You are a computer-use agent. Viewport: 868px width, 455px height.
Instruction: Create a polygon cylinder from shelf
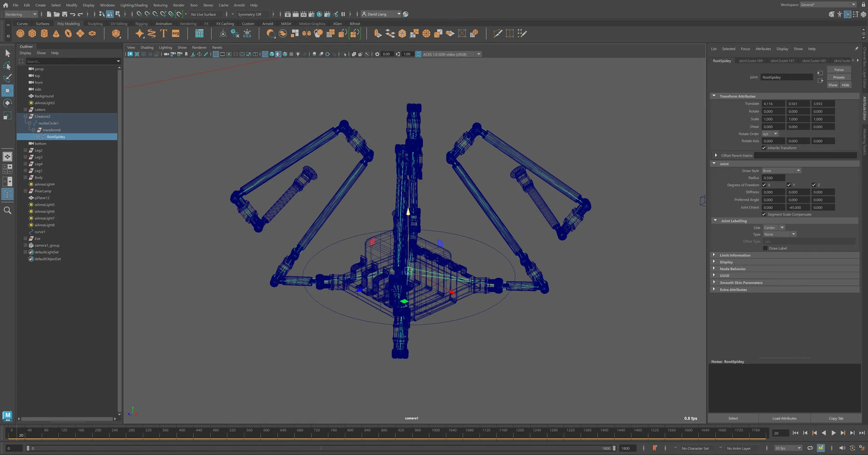click(x=44, y=33)
